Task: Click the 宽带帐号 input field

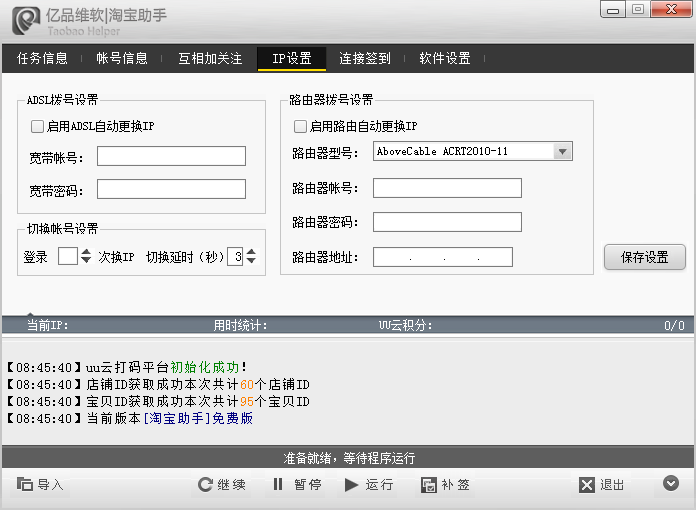Action: click(x=171, y=156)
